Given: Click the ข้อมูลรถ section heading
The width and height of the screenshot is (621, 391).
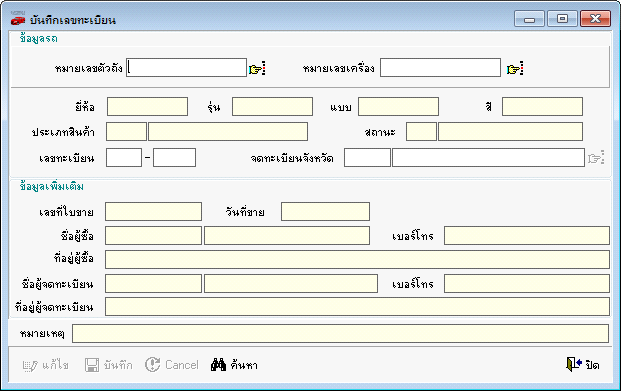Looking at the screenshot, I should pos(39,38).
